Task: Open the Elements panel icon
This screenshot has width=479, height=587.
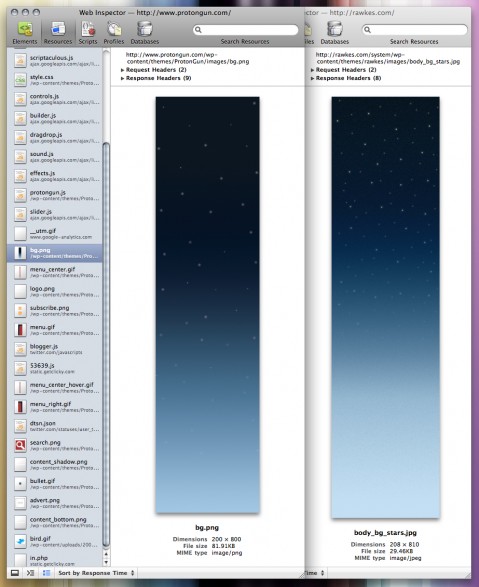Action: [25, 33]
